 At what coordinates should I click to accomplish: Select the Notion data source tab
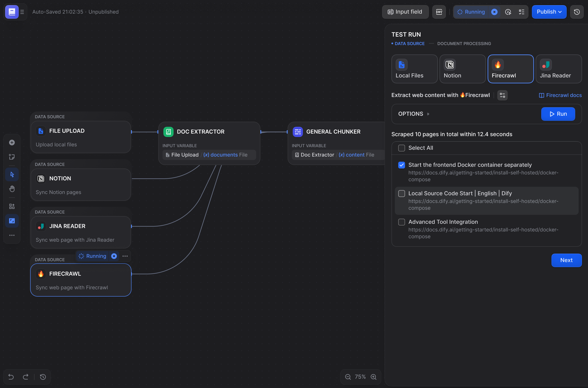[x=462, y=69]
